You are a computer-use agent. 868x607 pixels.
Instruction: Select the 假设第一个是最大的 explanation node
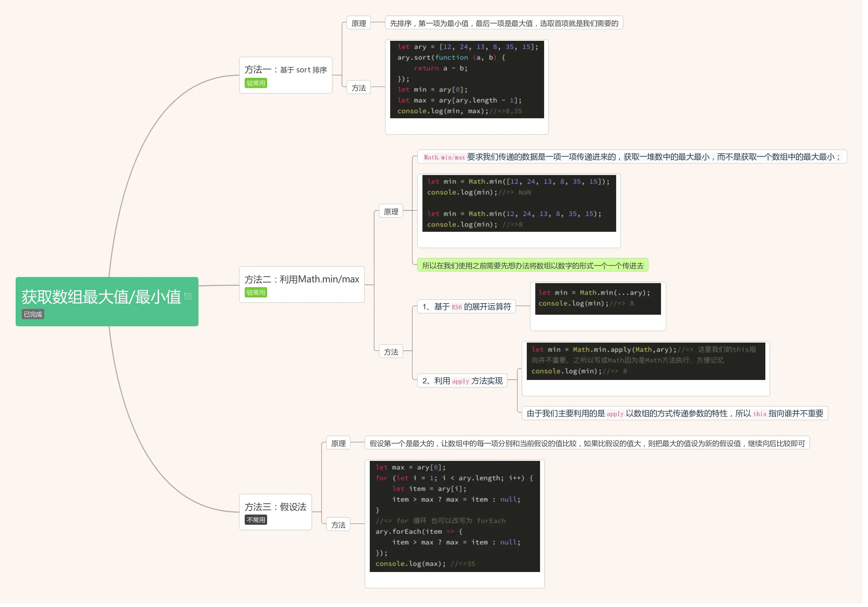click(587, 443)
